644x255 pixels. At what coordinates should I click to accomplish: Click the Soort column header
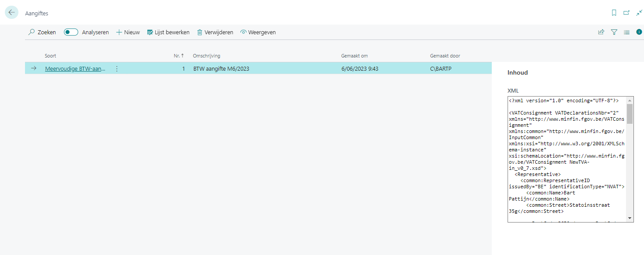(50, 56)
